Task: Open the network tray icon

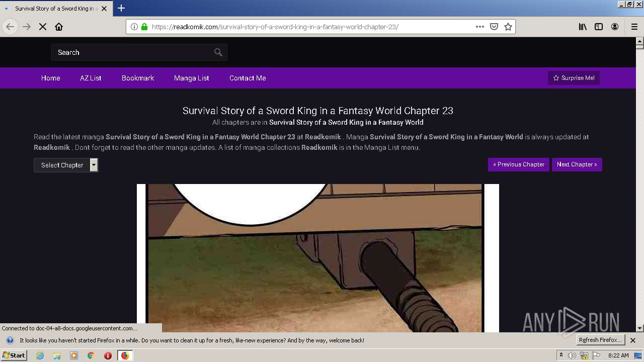Action: pos(584,355)
